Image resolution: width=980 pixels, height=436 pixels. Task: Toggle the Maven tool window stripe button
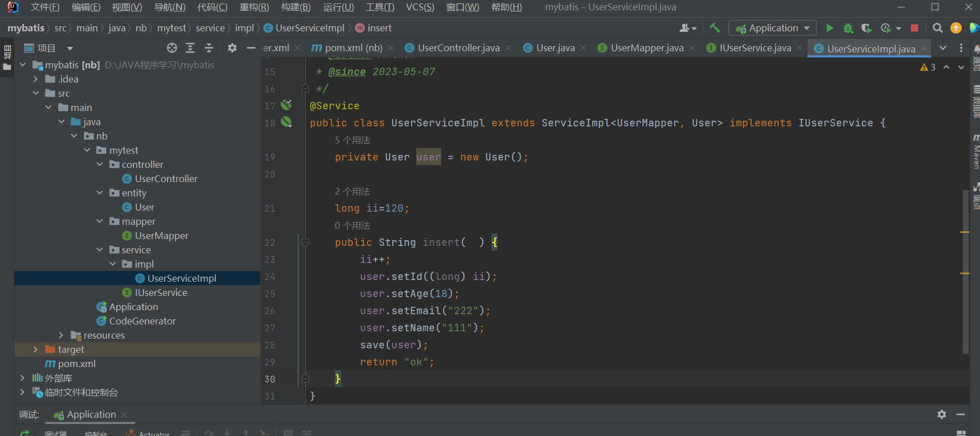coord(976,153)
